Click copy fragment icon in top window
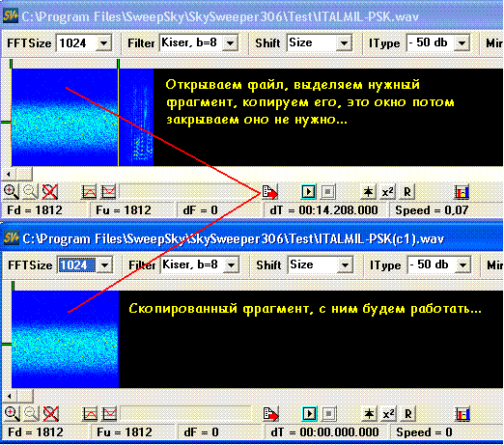The height and width of the screenshot is (445, 504). pos(269,192)
